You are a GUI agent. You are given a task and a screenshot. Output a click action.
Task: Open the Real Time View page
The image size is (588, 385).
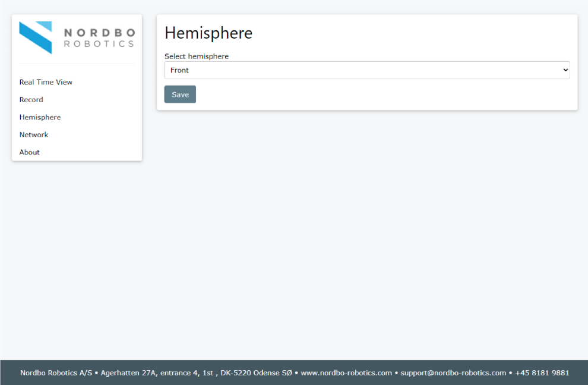[x=46, y=82]
